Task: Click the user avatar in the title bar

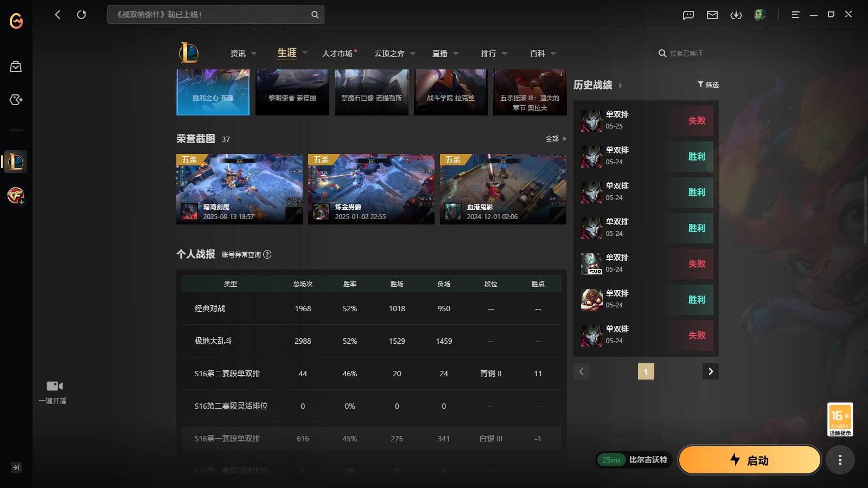Action: 759,15
